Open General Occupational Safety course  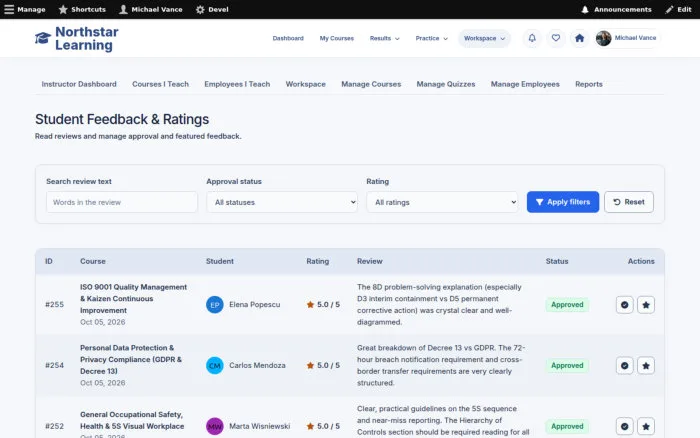click(x=132, y=421)
